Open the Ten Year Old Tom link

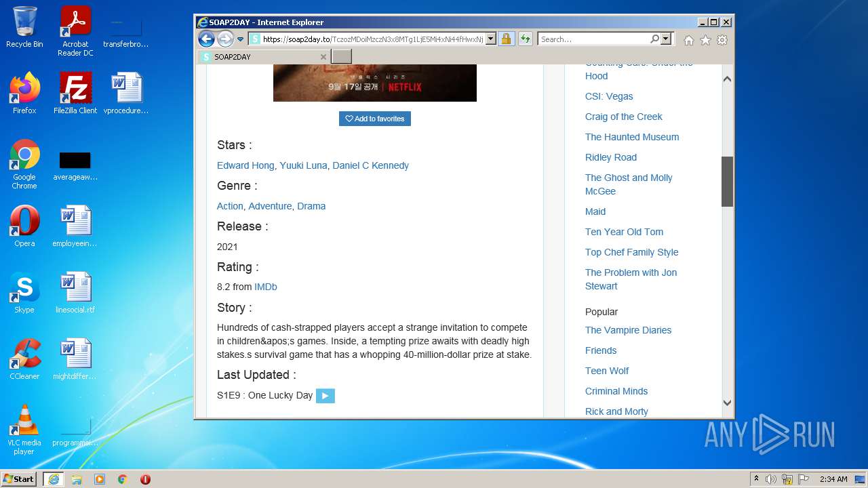click(x=624, y=232)
